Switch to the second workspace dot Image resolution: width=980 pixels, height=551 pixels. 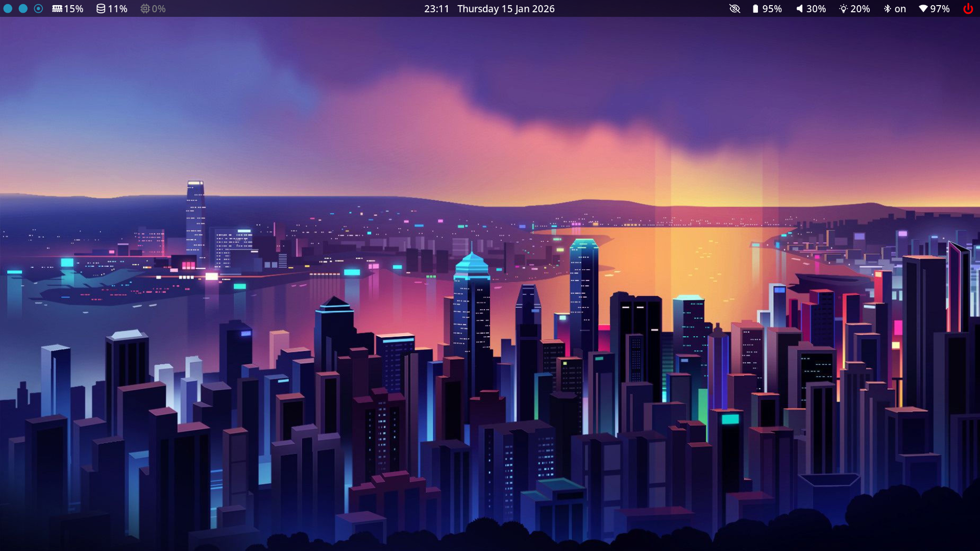23,9
